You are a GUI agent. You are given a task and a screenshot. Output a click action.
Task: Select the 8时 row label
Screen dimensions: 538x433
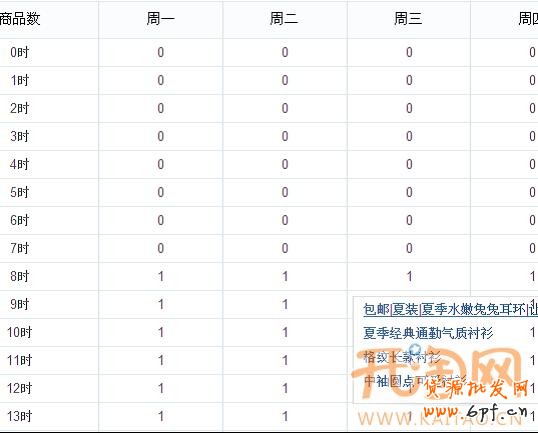20,276
